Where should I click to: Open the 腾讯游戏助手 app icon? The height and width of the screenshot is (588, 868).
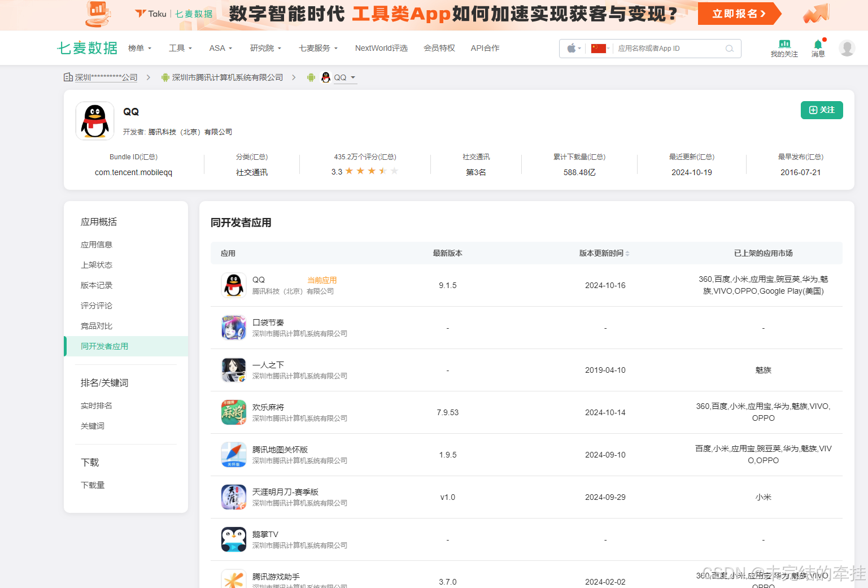[234, 579]
